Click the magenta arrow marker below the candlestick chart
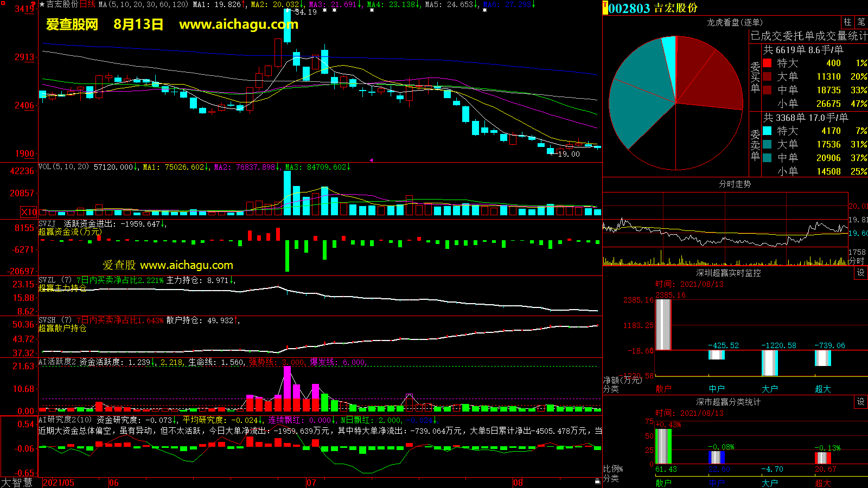 (371, 160)
